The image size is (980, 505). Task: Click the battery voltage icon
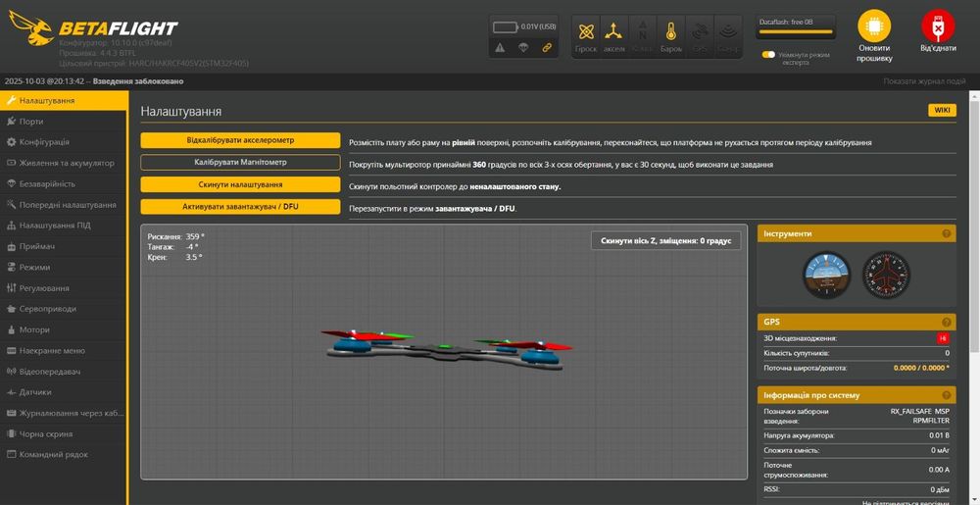(506, 26)
